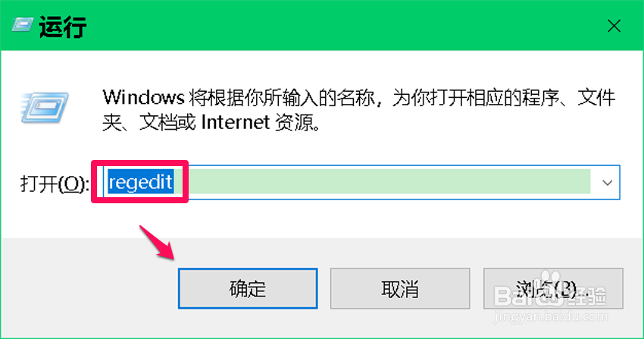Screen dimensions: 644x339
Task: Click the Windows 将根据你所输入的名称 description line
Action: pos(358,98)
